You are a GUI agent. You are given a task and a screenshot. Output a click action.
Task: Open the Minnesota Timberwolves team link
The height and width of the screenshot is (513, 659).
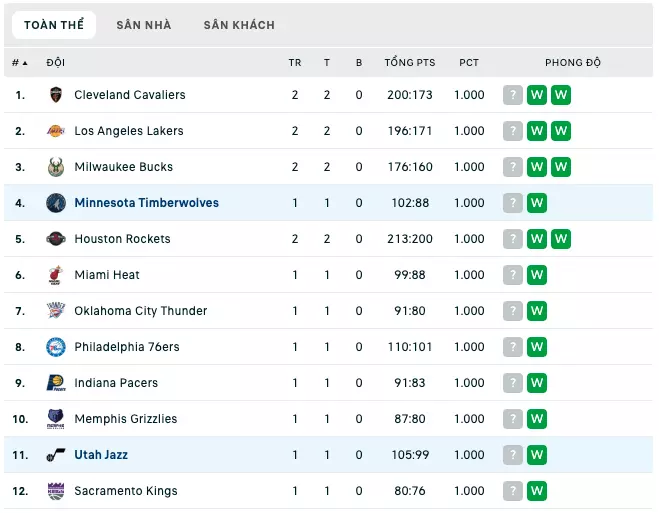coord(147,203)
